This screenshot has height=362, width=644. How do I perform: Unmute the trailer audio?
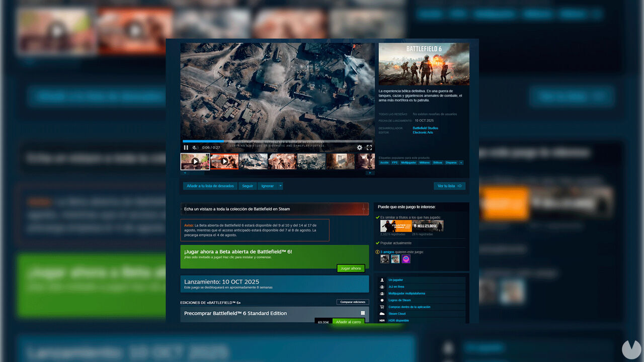click(x=195, y=147)
